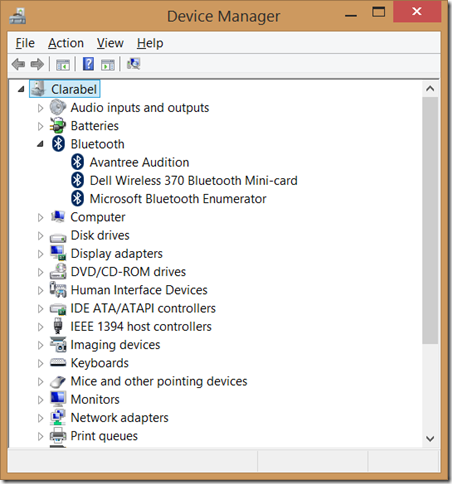This screenshot has height=484, width=452.
Task: Click the vertical scrollbar thumb
Action: click(x=430, y=220)
